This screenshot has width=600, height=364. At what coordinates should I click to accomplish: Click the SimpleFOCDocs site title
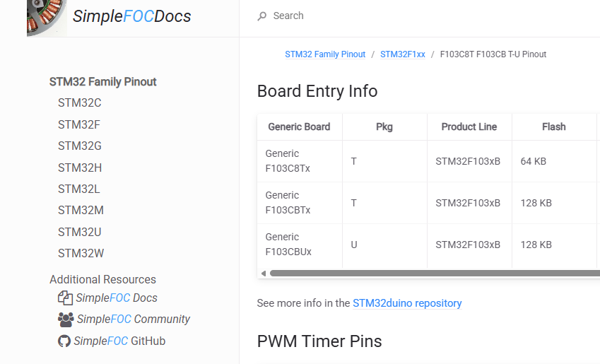point(131,16)
